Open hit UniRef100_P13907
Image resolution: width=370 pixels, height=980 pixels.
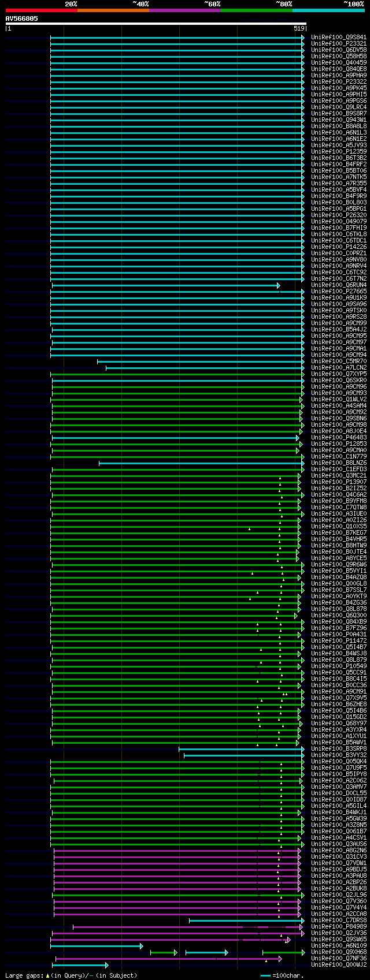(x=339, y=482)
